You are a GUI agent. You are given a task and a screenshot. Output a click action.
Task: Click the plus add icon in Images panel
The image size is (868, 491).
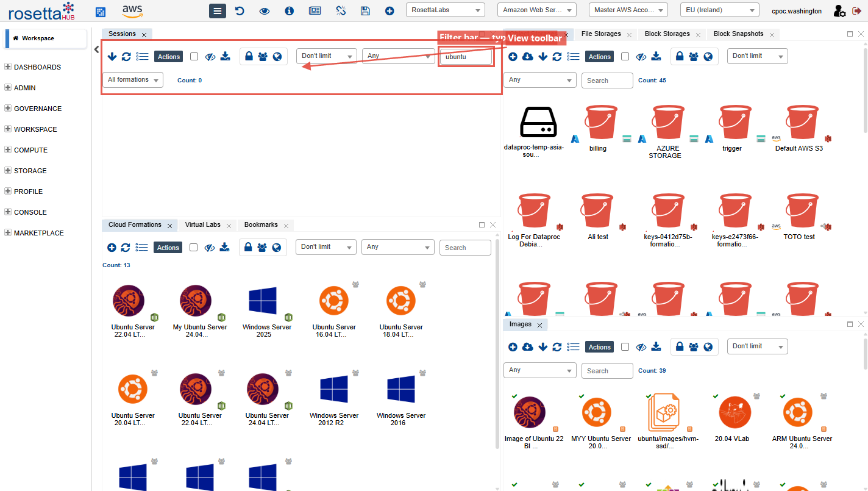[513, 347]
